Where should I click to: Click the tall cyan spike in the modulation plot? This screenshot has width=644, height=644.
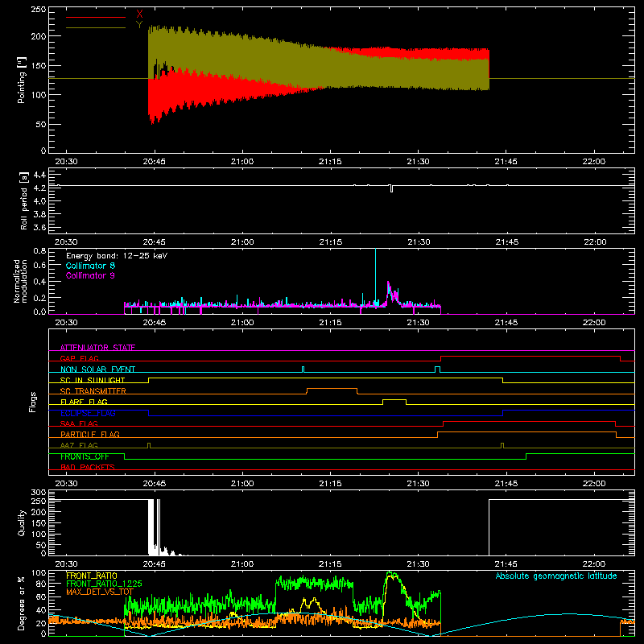[x=375, y=276]
